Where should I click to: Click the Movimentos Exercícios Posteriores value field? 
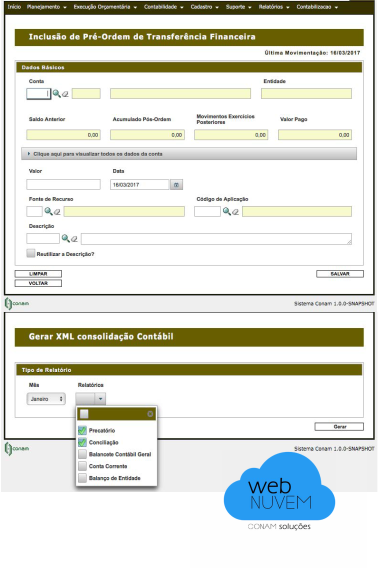click(x=231, y=135)
